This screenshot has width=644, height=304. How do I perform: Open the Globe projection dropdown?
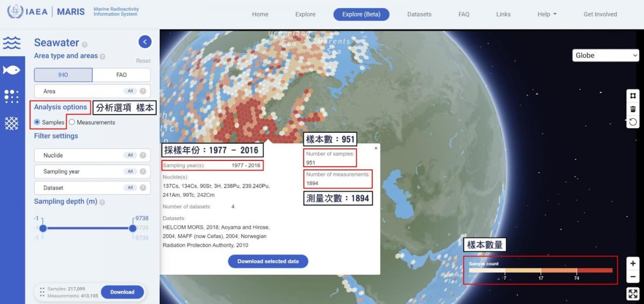(x=606, y=55)
